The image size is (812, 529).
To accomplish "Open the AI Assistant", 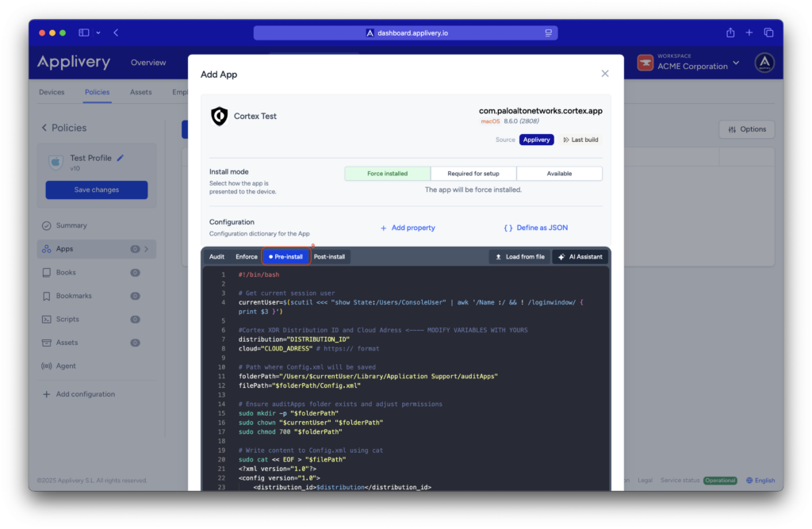I will [580, 257].
